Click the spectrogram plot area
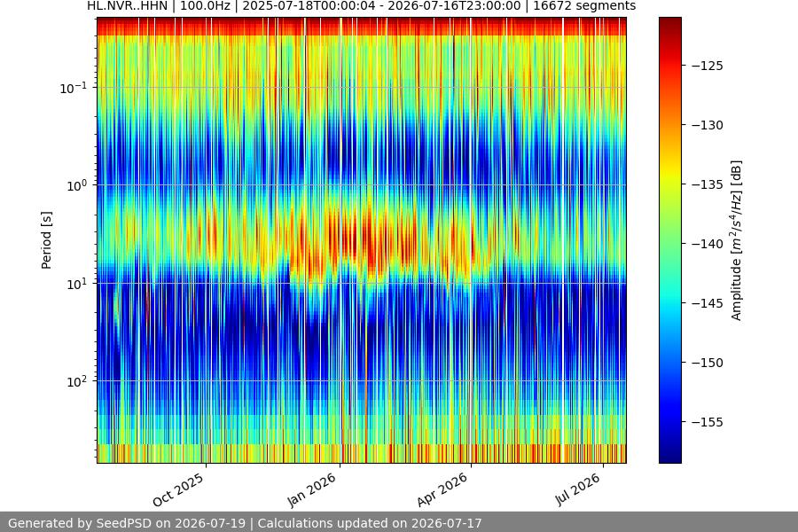Image resolution: width=798 pixels, height=532 pixels. [362, 240]
